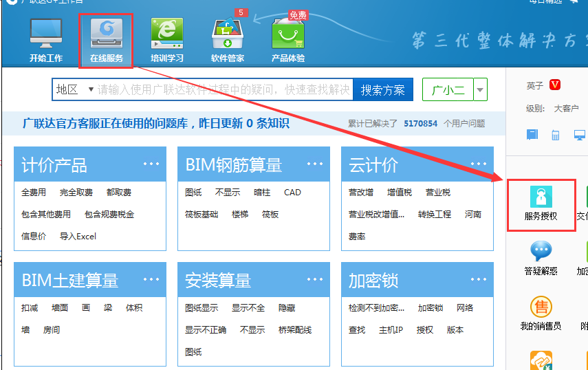Click the 信息价 keyword
The height and width of the screenshot is (370, 588).
point(34,237)
